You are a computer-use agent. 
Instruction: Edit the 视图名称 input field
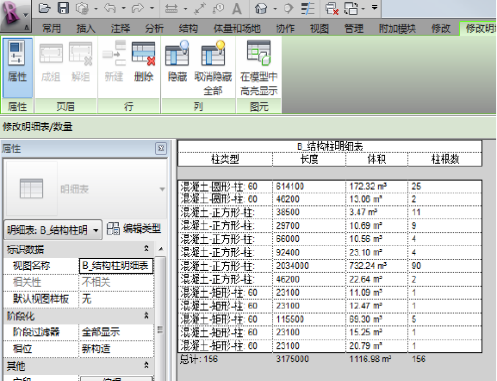pyautogui.click(x=116, y=266)
